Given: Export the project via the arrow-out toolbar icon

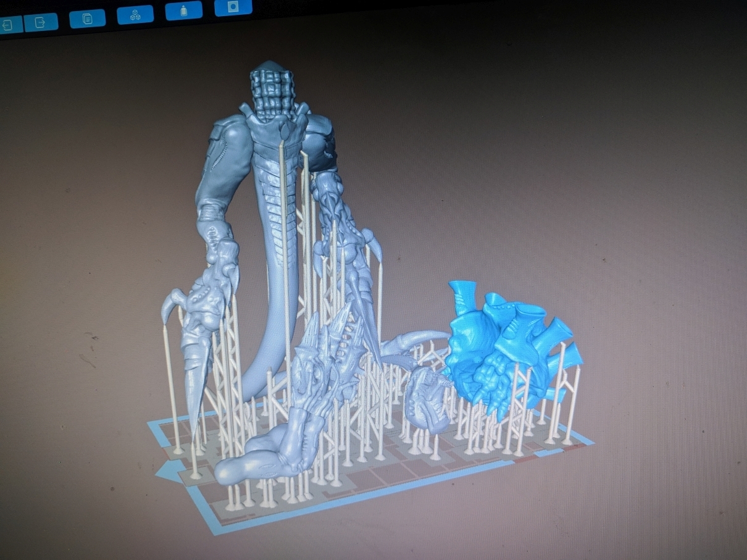Looking at the screenshot, I should [x=40, y=21].
